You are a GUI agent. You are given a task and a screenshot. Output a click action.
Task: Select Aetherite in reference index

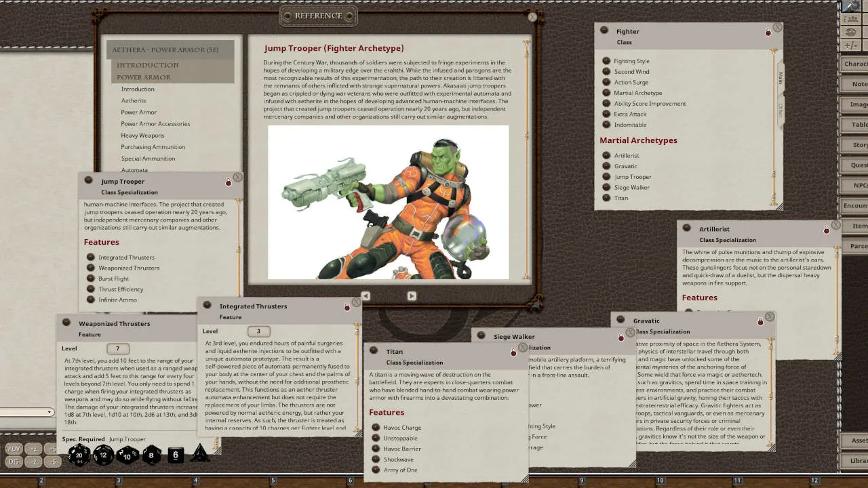pyautogui.click(x=134, y=100)
